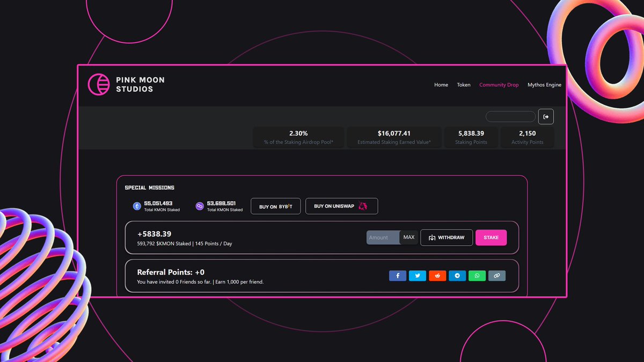Open the Mythos Engine section
644x362 pixels.
[544, 85]
